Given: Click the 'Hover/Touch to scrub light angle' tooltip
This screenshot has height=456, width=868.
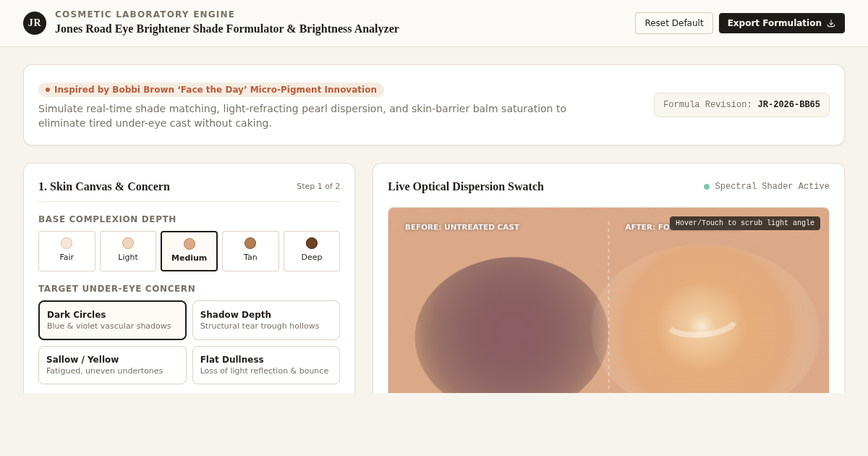Looking at the screenshot, I should (745, 223).
